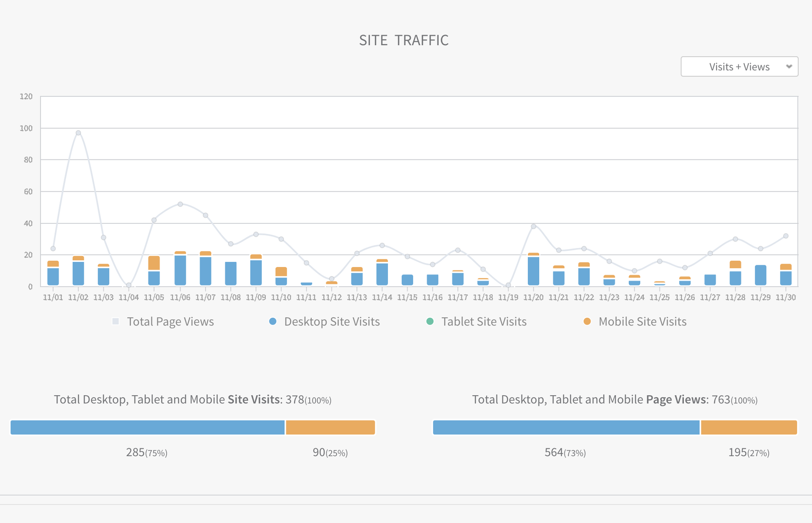Toggle the Tablet Site Visits legend series
This screenshot has height=523, width=812.
click(483, 322)
